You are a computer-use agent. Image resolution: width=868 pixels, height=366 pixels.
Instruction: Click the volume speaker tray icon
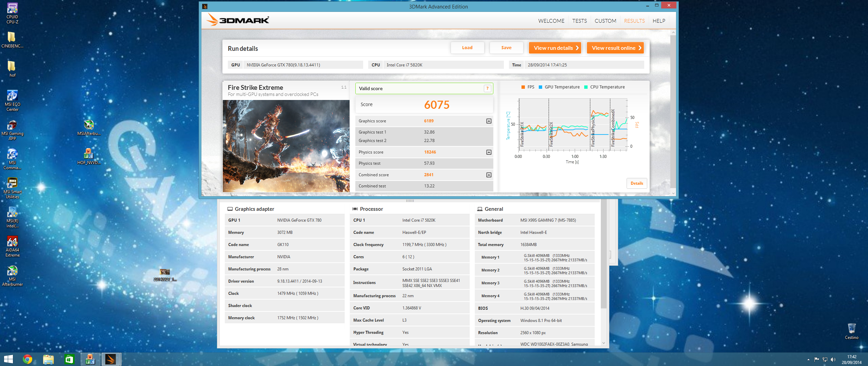pos(833,360)
